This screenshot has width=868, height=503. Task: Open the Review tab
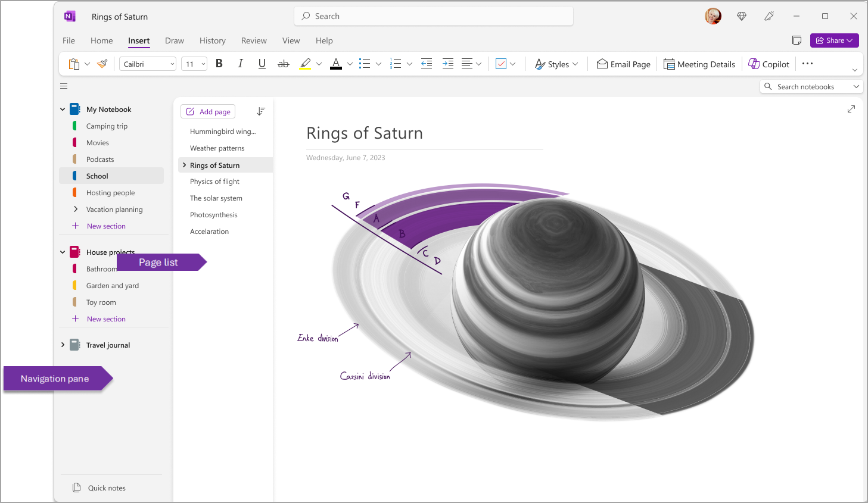(x=254, y=40)
